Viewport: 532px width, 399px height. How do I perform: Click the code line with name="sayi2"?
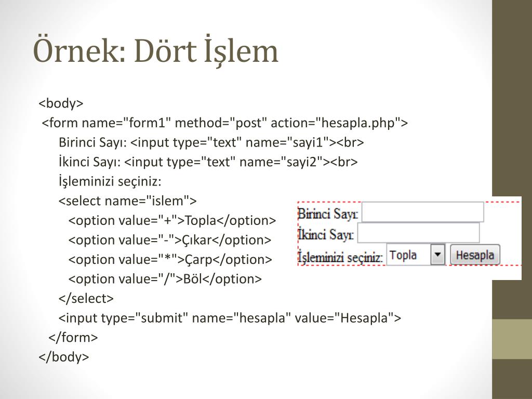click(x=208, y=162)
